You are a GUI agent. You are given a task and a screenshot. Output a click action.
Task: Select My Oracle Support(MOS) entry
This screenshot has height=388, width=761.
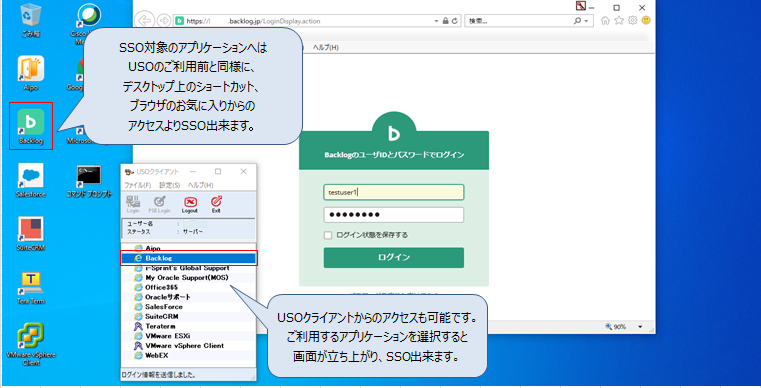tap(188, 278)
